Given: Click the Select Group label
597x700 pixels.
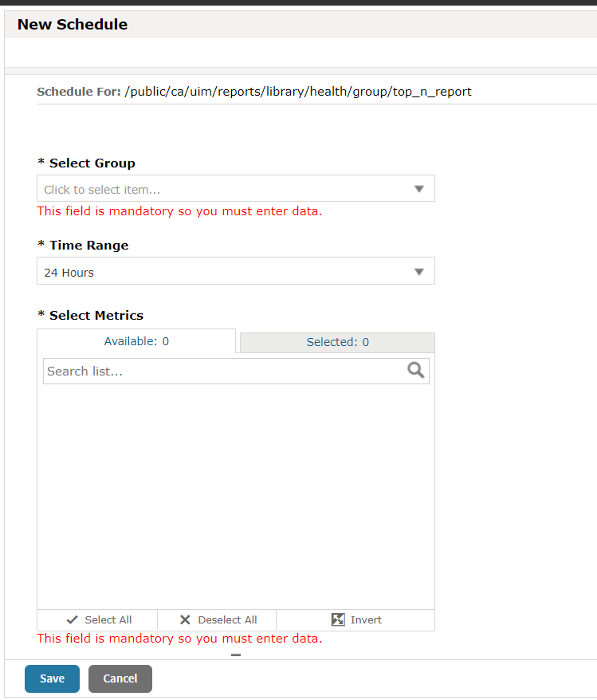Looking at the screenshot, I should tap(86, 163).
